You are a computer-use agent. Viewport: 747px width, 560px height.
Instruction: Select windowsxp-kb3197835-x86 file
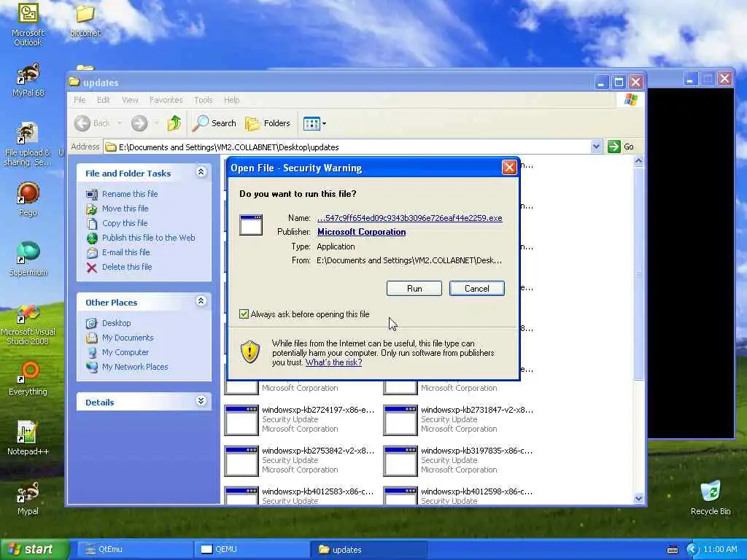click(x=459, y=461)
